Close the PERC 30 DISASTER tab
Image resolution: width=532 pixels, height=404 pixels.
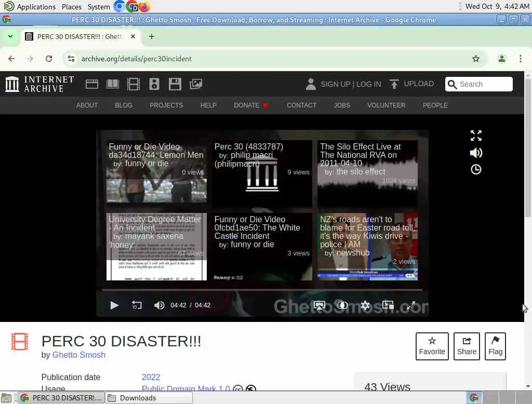[133, 36]
